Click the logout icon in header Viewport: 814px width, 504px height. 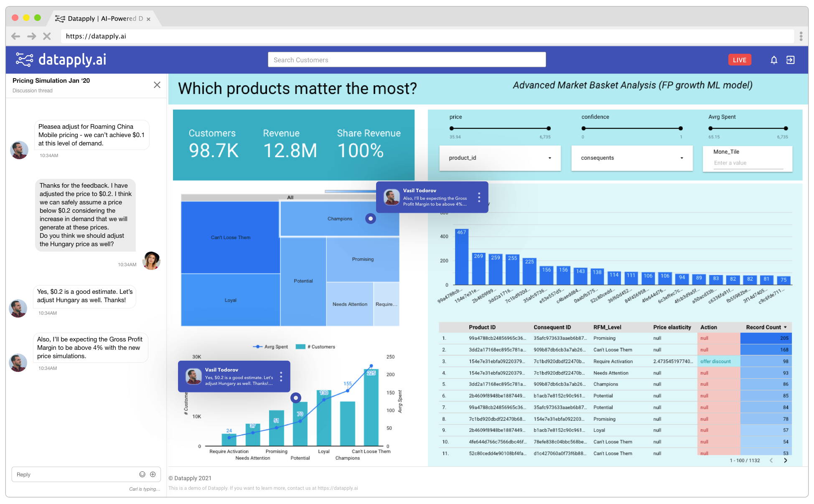tap(790, 60)
